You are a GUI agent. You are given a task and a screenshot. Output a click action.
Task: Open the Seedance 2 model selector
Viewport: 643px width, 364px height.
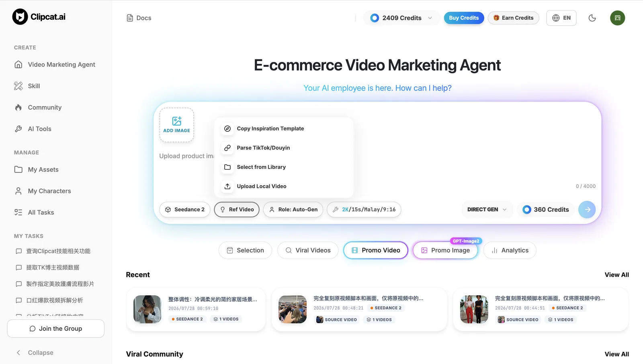point(185,210)
